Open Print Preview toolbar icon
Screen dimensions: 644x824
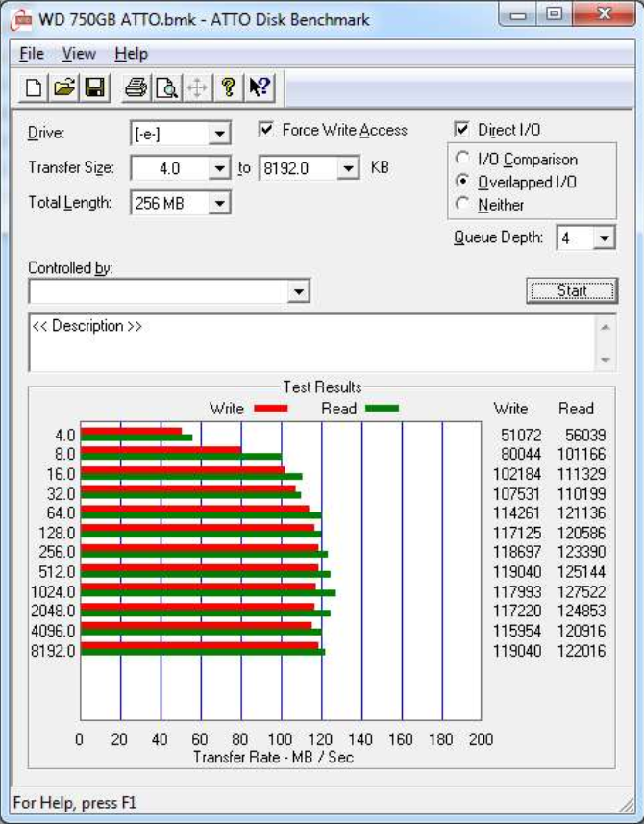tap(166, 87)
